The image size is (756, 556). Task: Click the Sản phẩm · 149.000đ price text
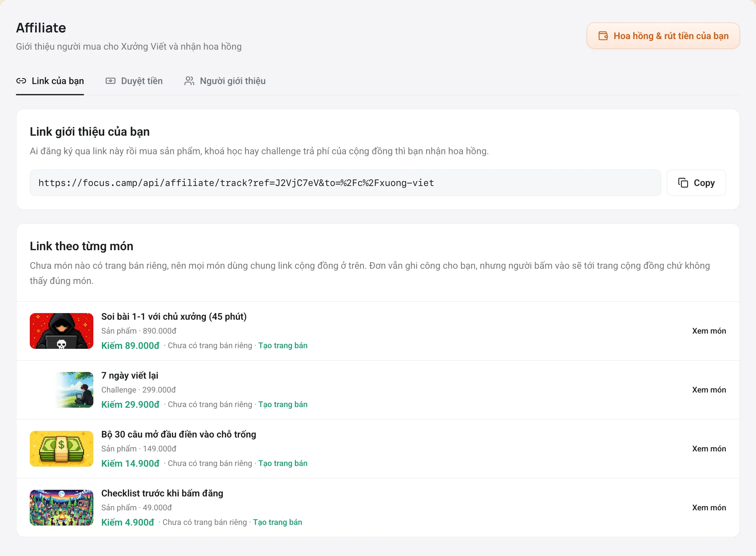139,449
